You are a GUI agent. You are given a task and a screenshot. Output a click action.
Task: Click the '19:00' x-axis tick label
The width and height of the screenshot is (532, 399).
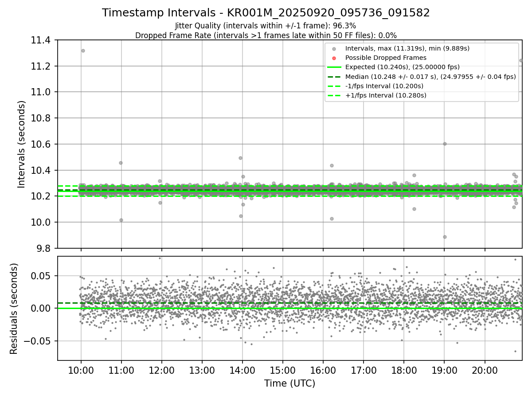click(x=444, y=370)
